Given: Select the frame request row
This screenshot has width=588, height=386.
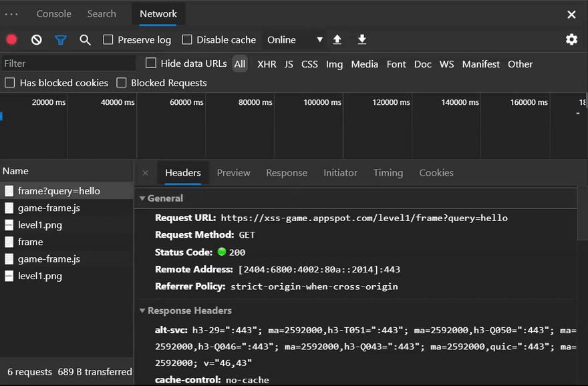Looking at the screenshot, I should (x=67, y=242).
